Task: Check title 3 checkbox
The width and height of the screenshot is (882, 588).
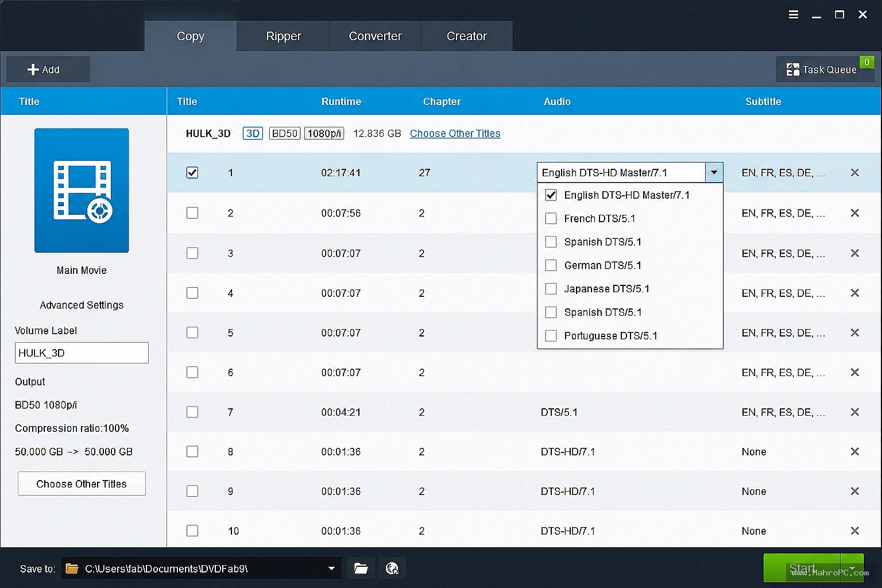Action: 192,253
